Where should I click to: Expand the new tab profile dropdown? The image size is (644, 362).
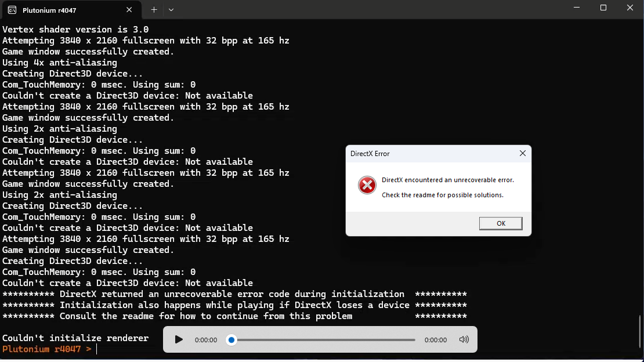tap(171, 10)
